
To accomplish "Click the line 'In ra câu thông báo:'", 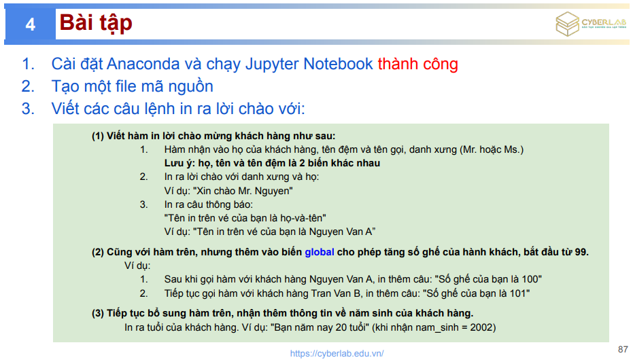I will coord(208,204).
